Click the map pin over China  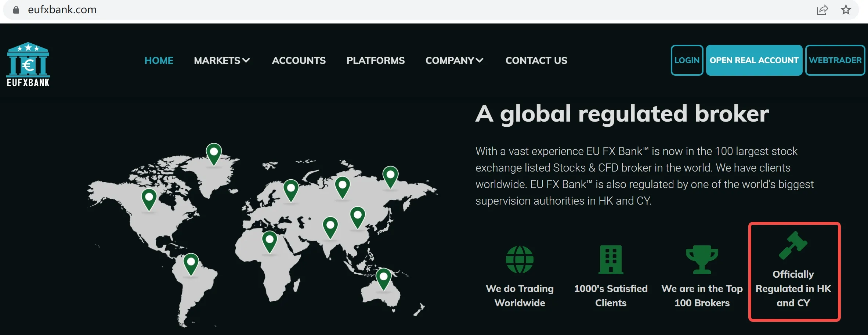(358, 217)
